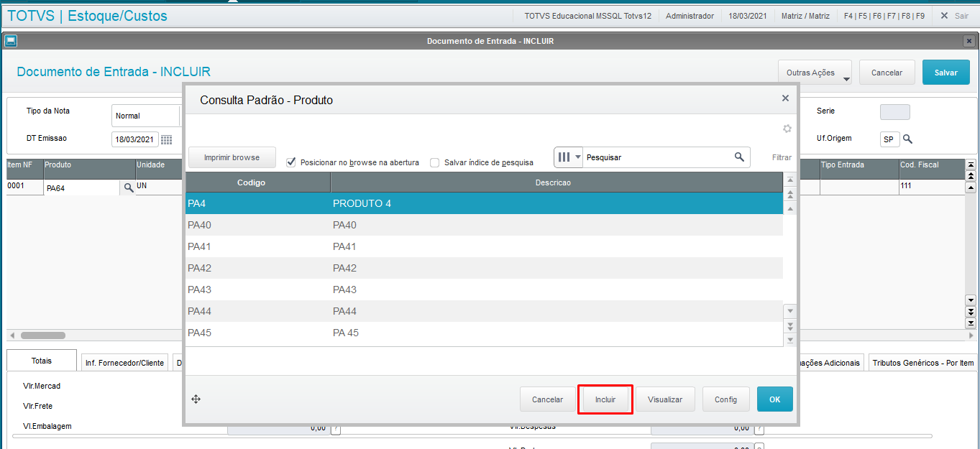This screenshot has width=980, height=449.
Task: Click page-up double arrow in document grid
Action: click(x=971, y=175)
